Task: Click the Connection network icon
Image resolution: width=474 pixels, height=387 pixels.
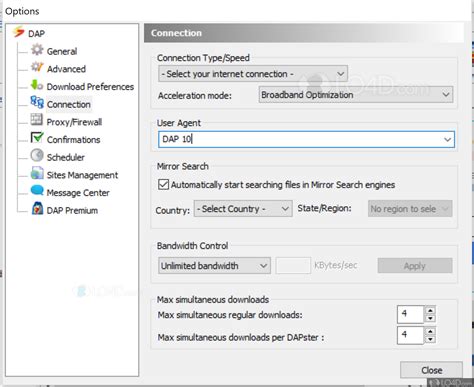Action: 37,102
